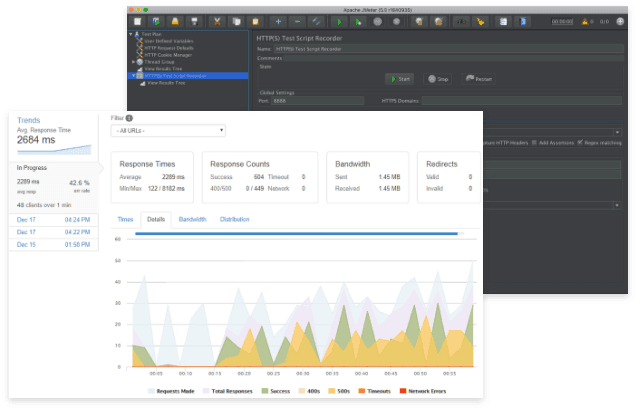Click the Stop button in recorder State panel

[x=438, y=79]
